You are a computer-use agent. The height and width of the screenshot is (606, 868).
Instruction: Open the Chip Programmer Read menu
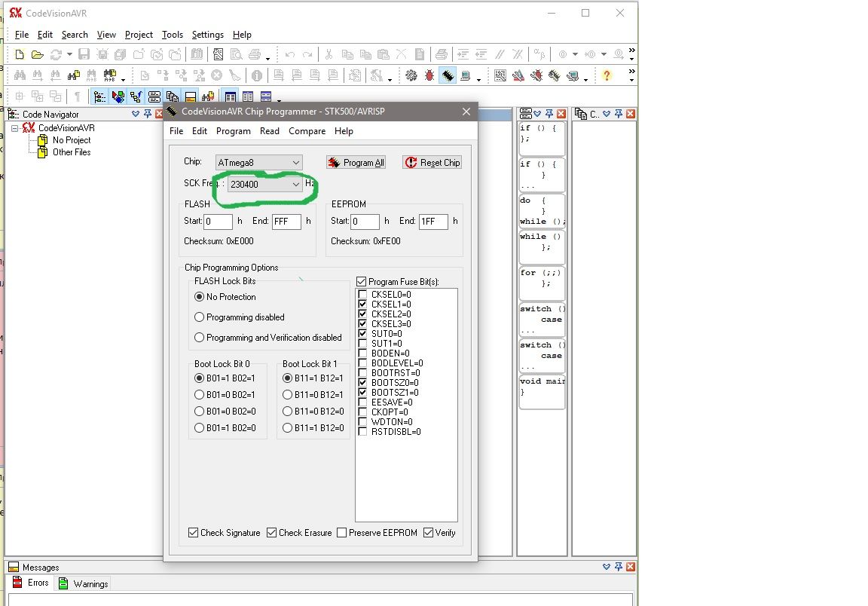270,130
